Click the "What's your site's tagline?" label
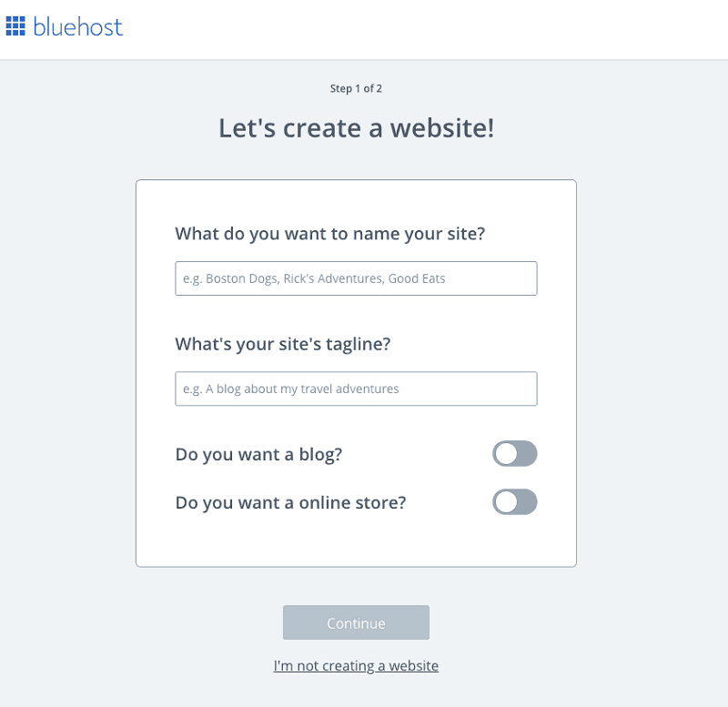This screenshot has height=707, width=728. click(x=282, y=345)
